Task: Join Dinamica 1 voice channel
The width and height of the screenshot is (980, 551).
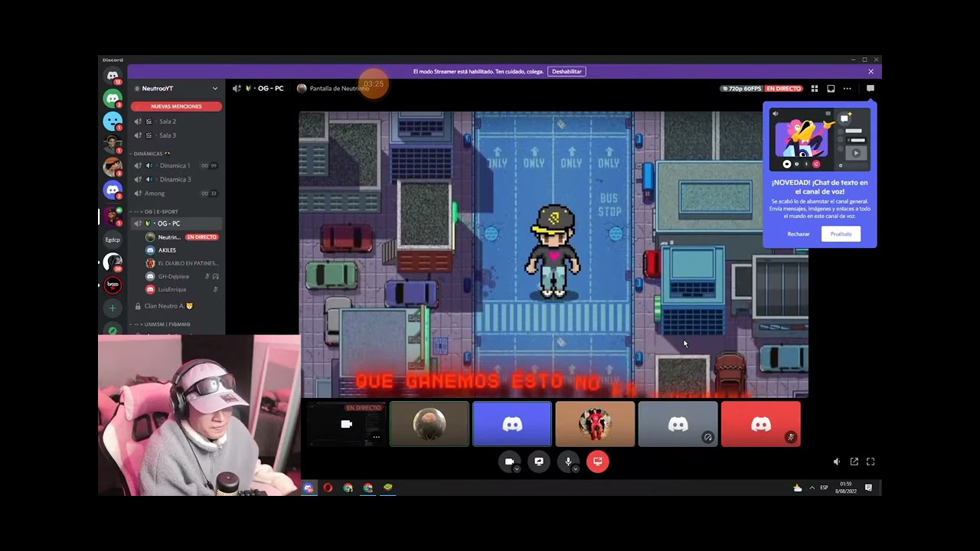Action: (176, 165)
